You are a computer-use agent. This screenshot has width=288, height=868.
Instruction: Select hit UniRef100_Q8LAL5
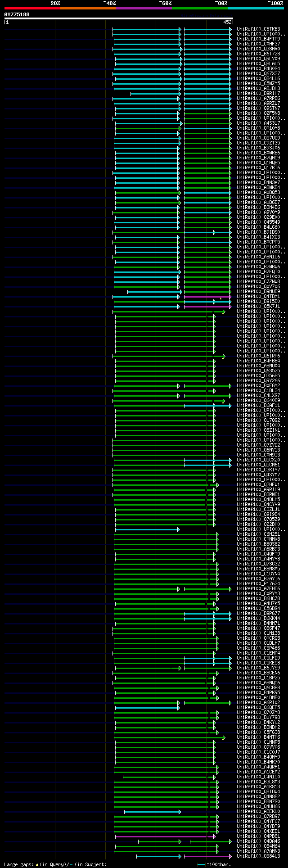click(258, 64)
